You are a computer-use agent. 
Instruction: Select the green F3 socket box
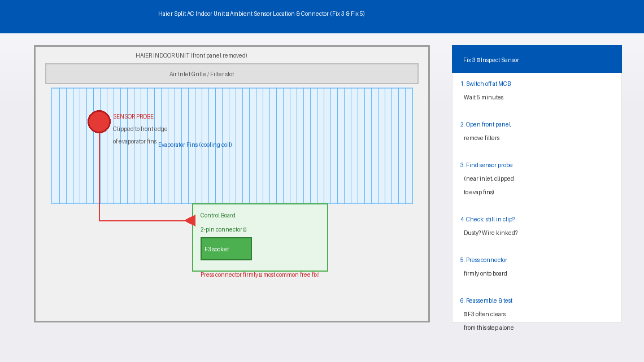pos(226,249)
